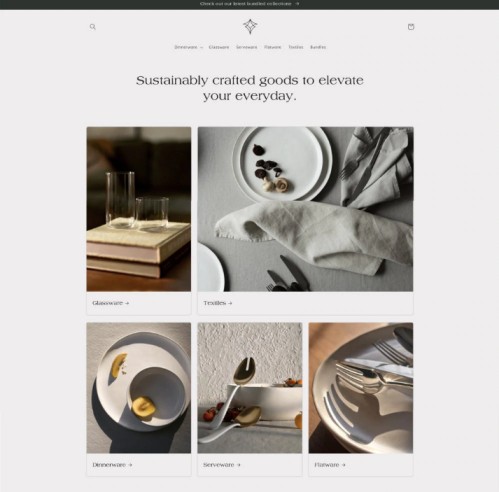Select Bundles in the navigation menu
This screenshot has height=492, width=499.
[x=318, y=47]
